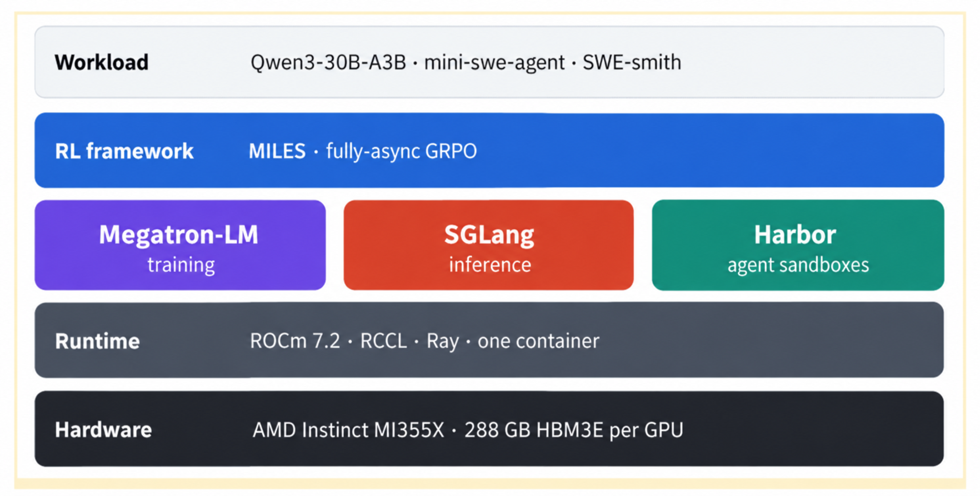Click the RCCL text
The width and height of the screenshot is (980, 496).
click(x=383, y=341)
